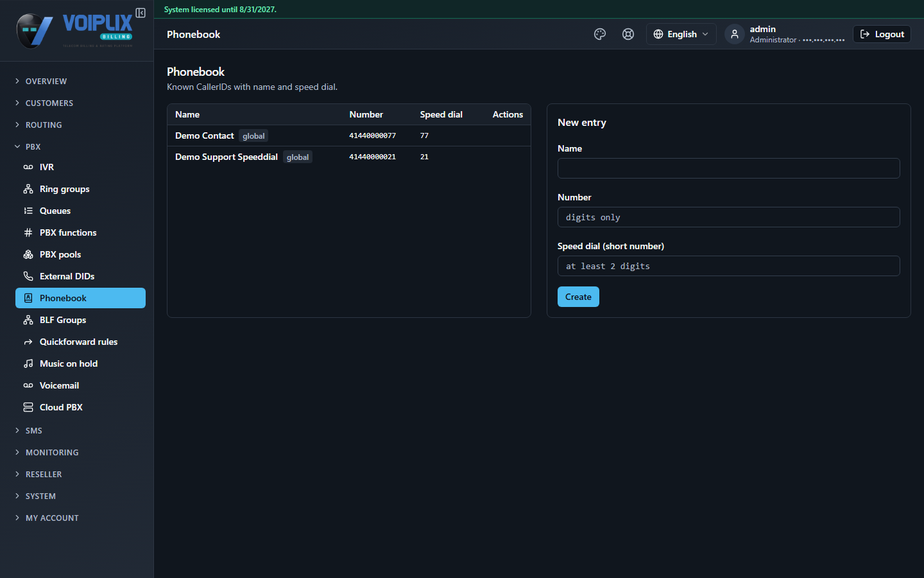Open Queues via its list icon

[x=28, y=211]
